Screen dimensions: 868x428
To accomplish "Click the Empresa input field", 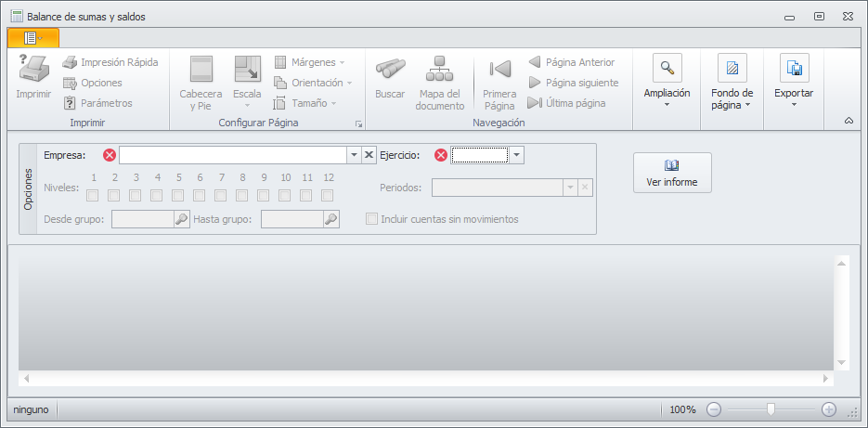I will (x=233, y=155).
